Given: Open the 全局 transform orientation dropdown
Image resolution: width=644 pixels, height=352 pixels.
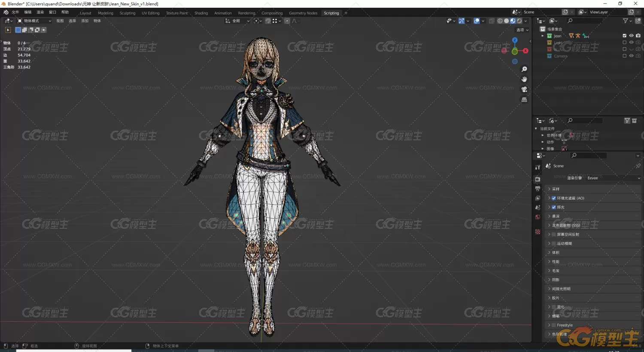Looking at the screenshot, I should (237, 21).
